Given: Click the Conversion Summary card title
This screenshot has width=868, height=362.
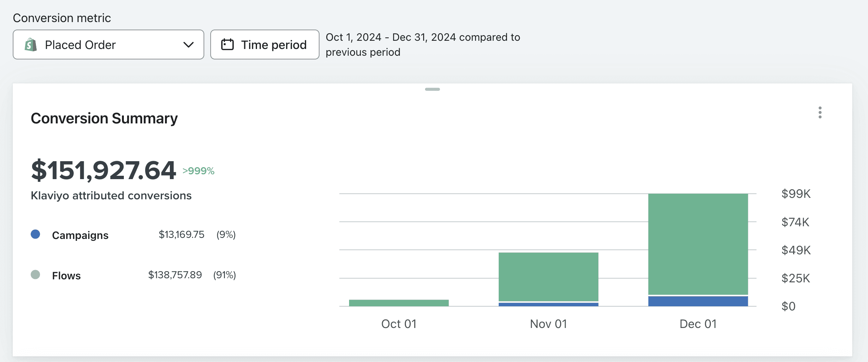Looking at the screenshot, I should [104, 119].
